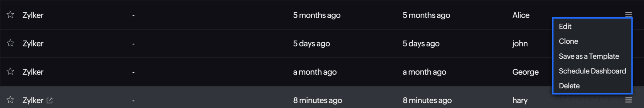Select the row owned by George
The image size is (644, 108).
tap(322, 72)
